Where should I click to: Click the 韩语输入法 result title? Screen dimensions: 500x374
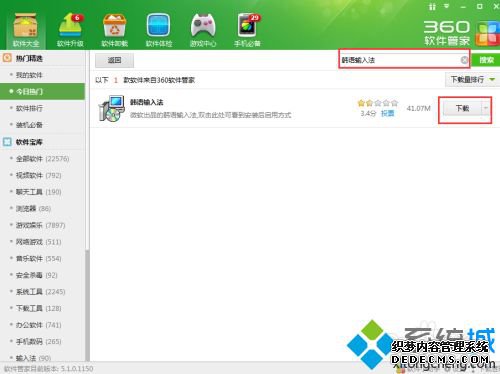coord(146,102)
